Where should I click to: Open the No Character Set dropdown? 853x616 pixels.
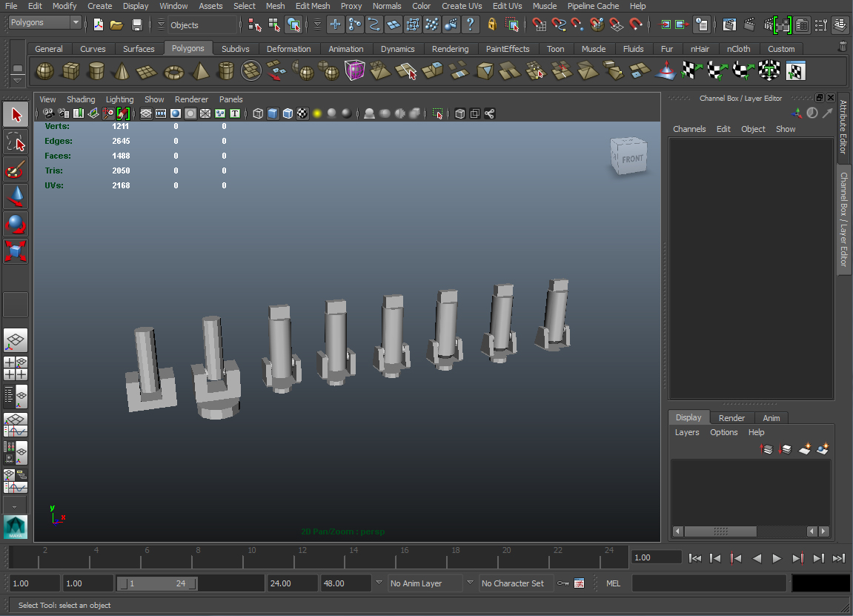click(515, 583)
